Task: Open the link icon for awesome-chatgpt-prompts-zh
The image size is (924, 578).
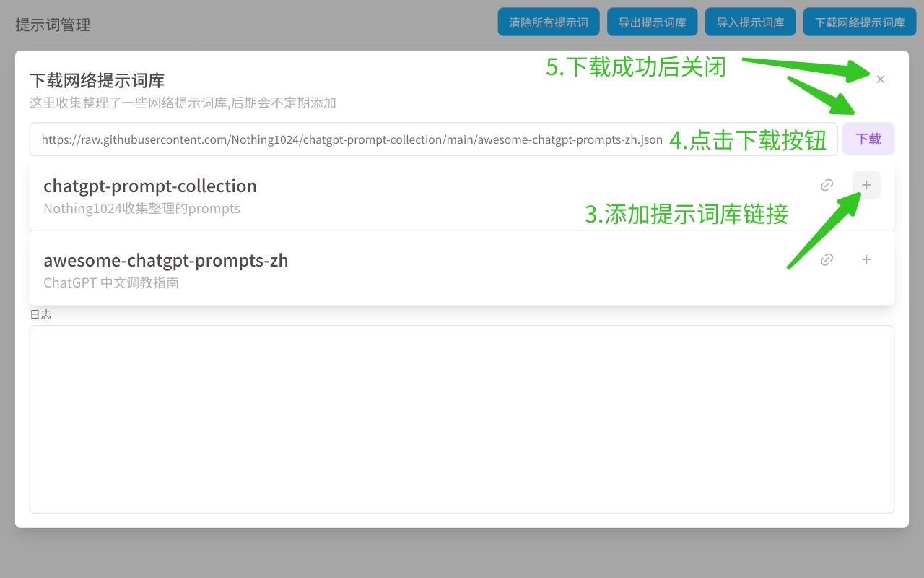Action: coord(827,259)
